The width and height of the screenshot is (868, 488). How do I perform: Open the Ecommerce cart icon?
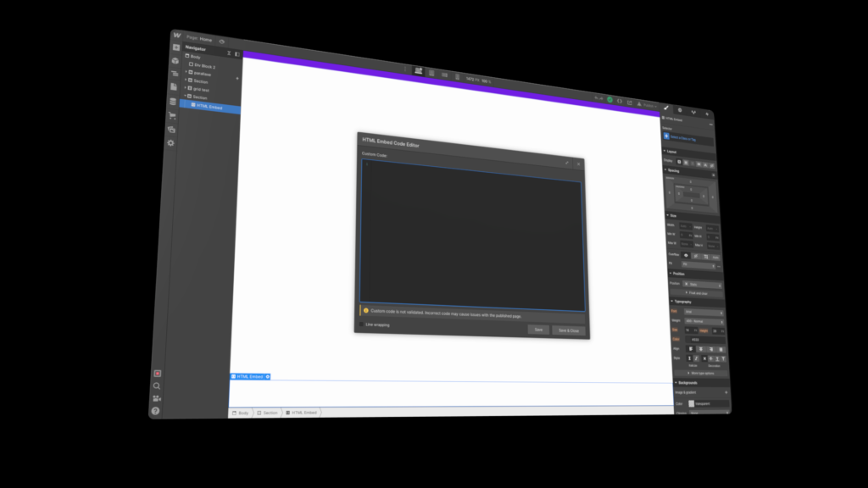[172, 115]
